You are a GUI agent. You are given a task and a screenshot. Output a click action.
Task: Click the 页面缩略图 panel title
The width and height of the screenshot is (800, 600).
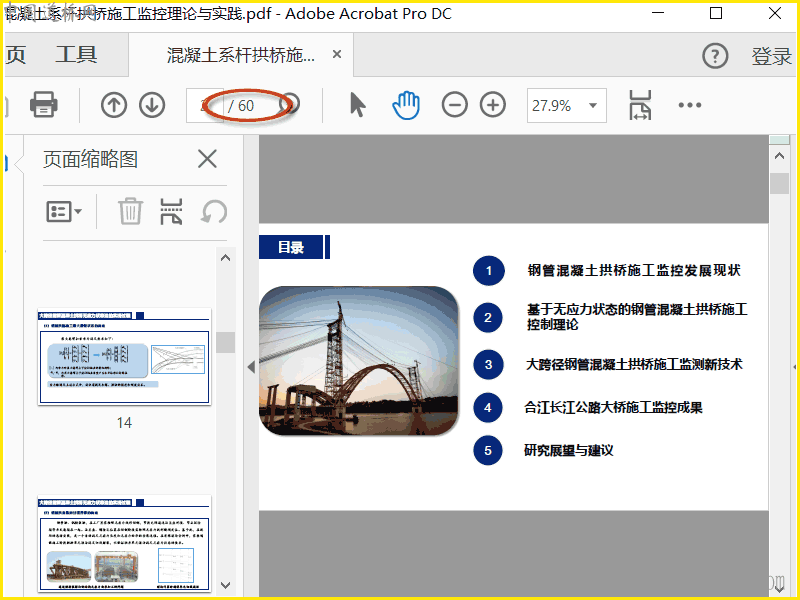click(x=90, y=159)
